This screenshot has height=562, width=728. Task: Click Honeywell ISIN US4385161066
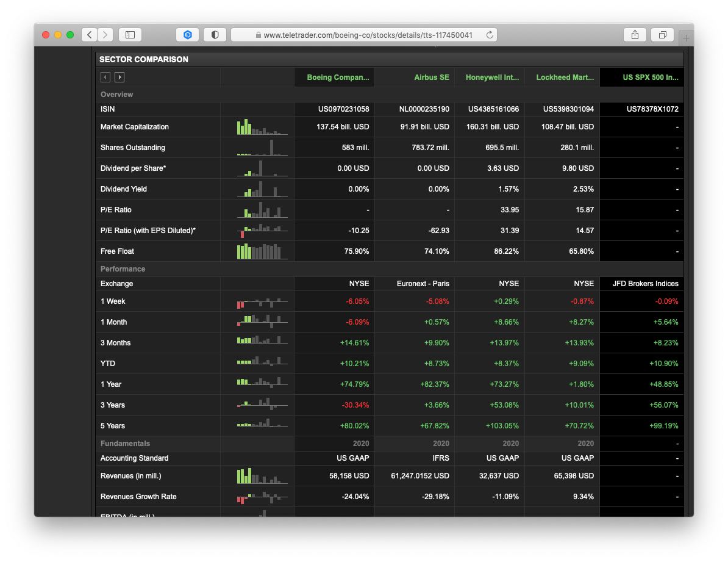[493, 109]
